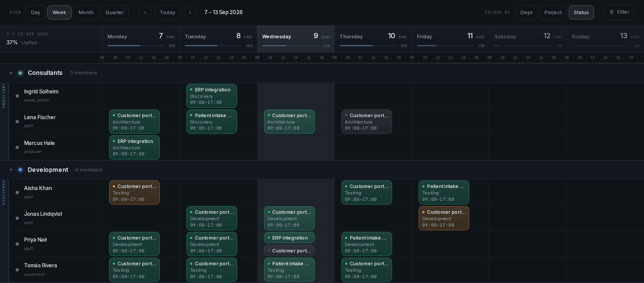Screen dimensions: 644x283
Task: Open Tomás Rivera's Wednesday Patient intake shift
Action: [x=289, y=270]
